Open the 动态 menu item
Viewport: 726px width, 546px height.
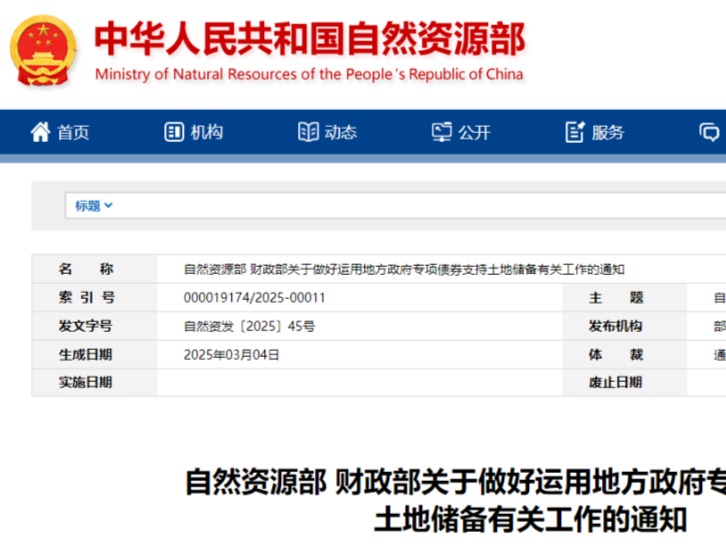(341, 132)
